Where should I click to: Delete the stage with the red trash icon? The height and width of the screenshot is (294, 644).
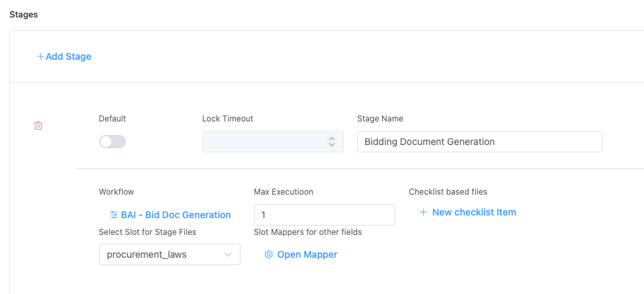click(38, 126)
